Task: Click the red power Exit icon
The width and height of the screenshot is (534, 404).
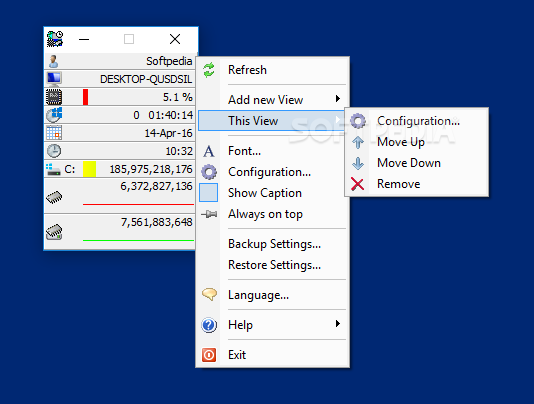Action: point(209,355)
